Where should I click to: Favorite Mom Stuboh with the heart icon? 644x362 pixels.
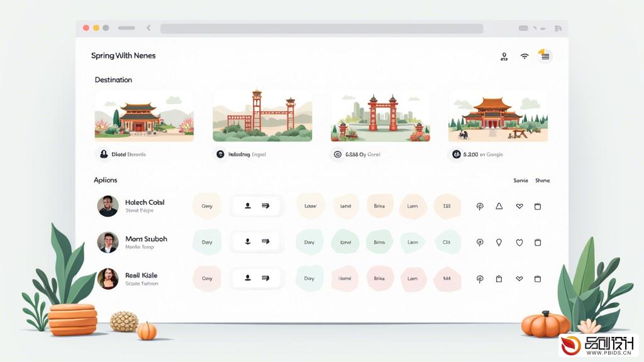519,243
